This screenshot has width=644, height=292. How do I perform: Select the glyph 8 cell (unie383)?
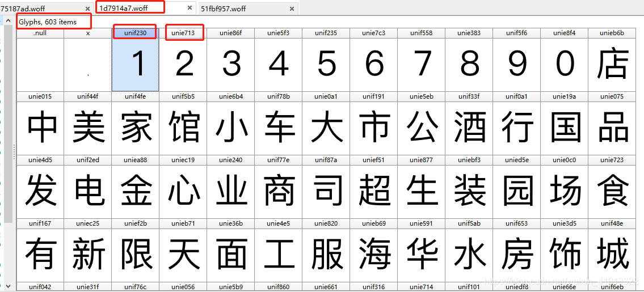pos(469,60)
